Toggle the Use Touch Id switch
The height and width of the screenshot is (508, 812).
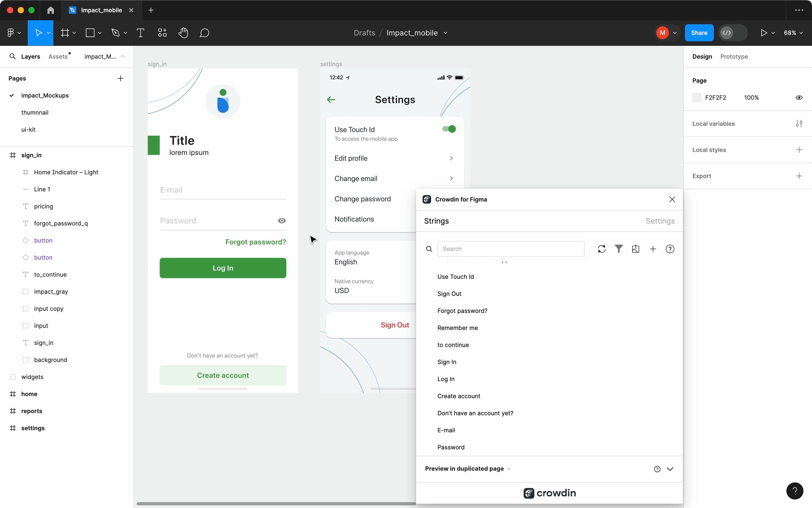[449, 129]
